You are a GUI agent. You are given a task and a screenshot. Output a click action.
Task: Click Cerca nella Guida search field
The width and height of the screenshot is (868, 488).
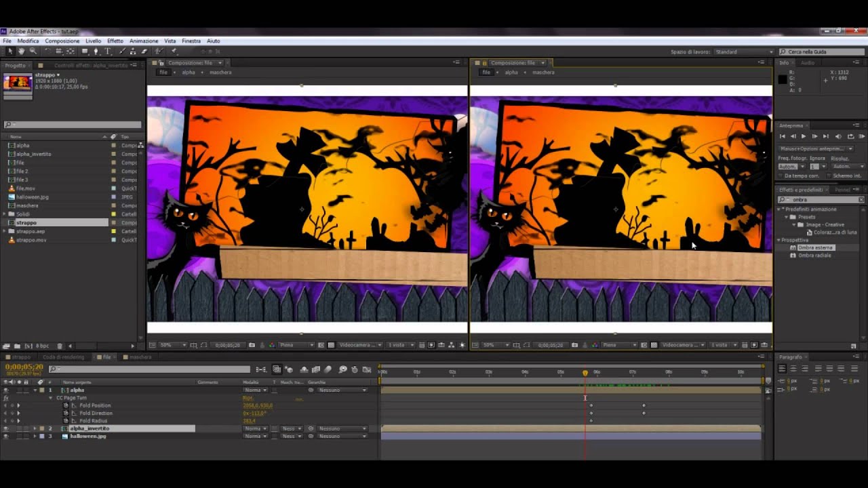[821, 52]
